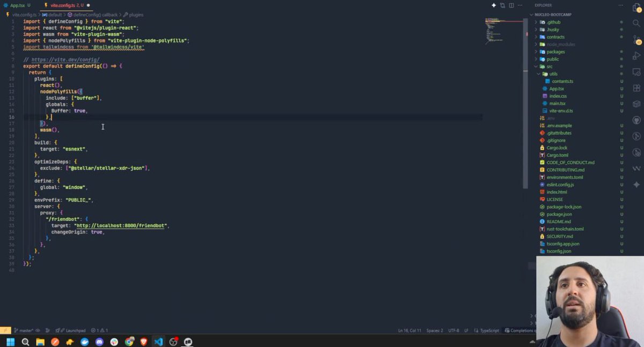Open the Extensions view
The width and height of the screenshot is (644, 347).
coord(636,88)
